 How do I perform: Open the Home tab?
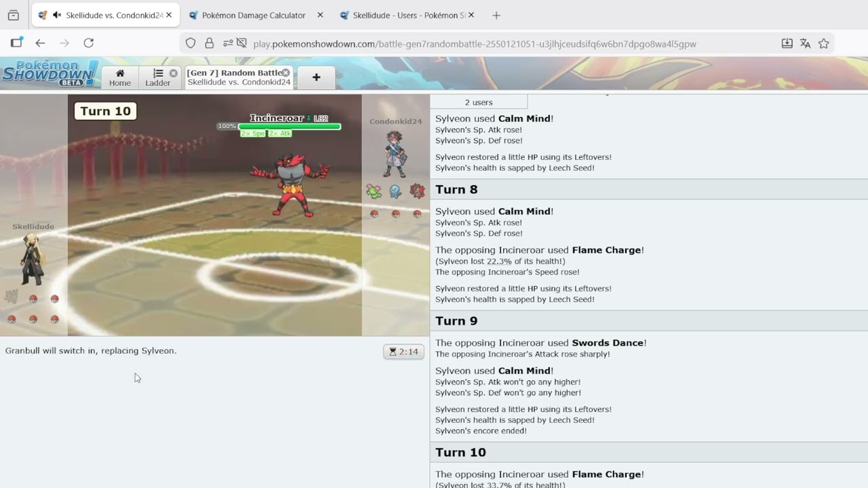[120, 77]
